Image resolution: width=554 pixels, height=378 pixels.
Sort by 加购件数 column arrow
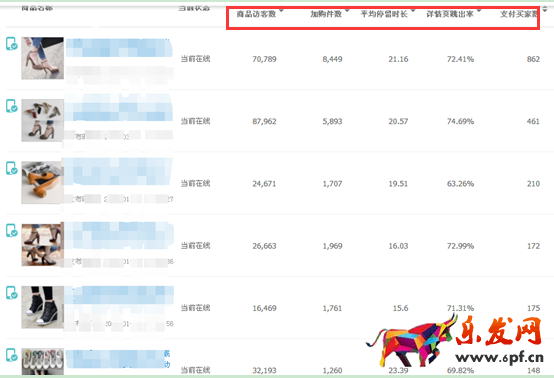point(347,11)
